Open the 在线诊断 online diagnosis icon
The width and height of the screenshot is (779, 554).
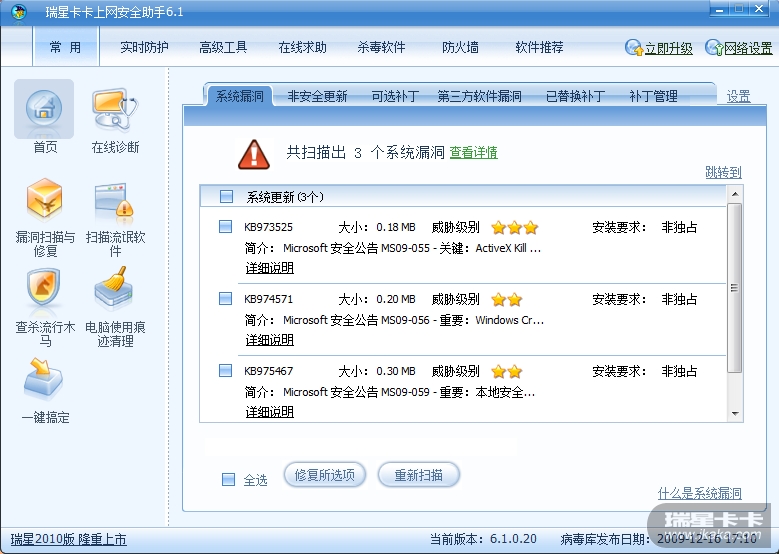tap(115, 110)
